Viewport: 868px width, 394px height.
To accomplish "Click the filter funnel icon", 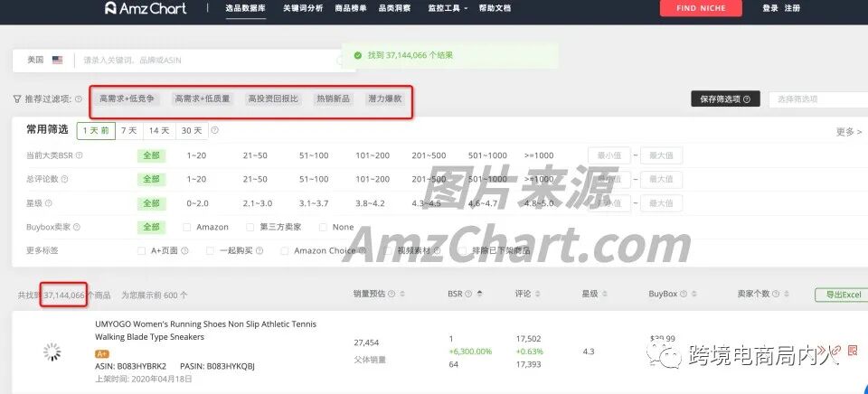I will coord(17,99).
